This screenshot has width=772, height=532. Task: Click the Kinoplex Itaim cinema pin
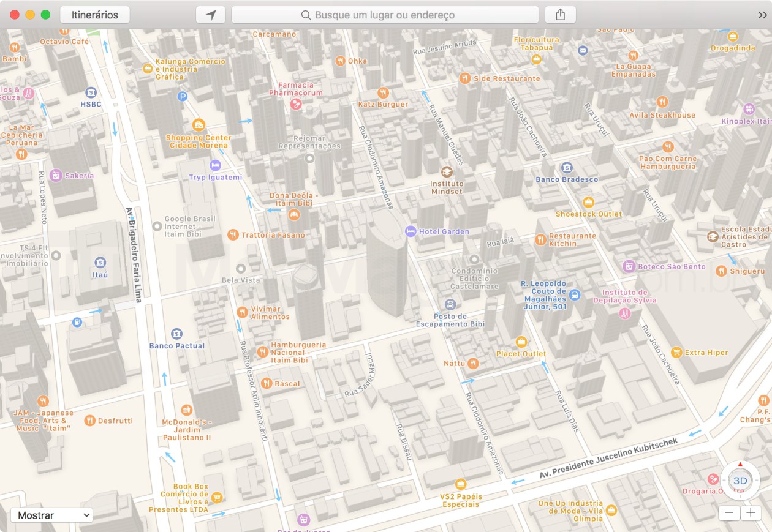(x=749, y=110)
